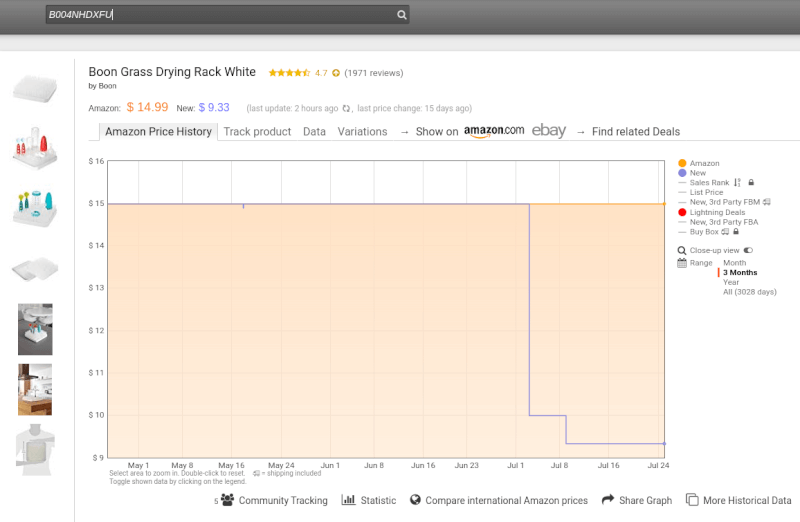800x522 pixels.
Task: Click the globe compare prices icon
Action: (415, 500)
